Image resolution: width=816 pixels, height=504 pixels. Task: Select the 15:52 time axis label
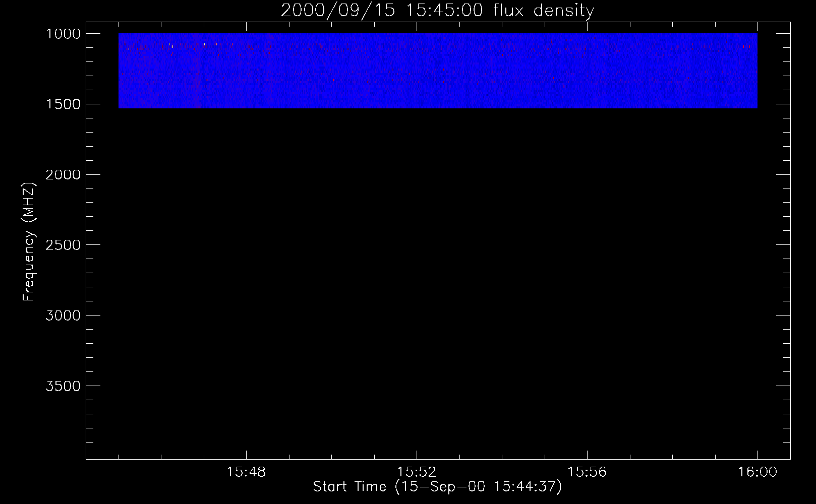click(x=417, y=472)
